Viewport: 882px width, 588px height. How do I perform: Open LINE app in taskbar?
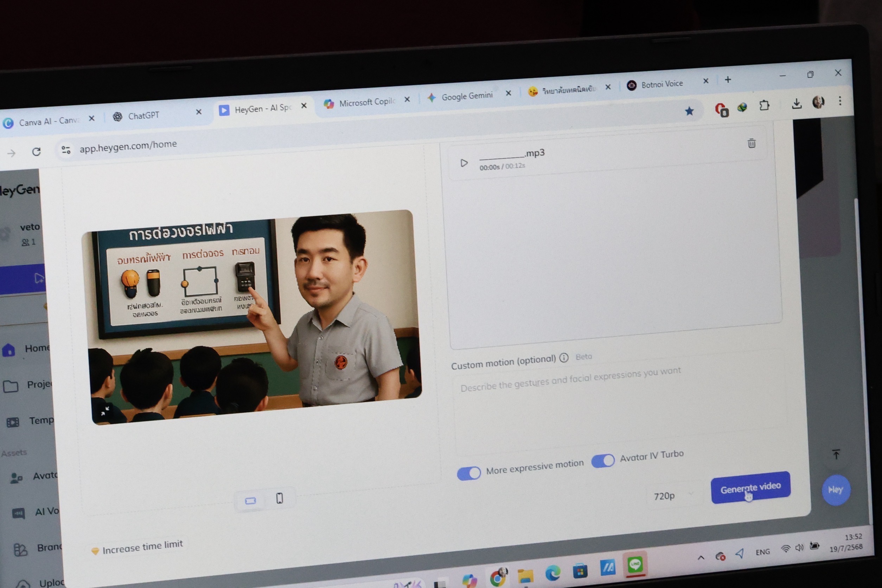pyautogui.click(x=635, y=564)
